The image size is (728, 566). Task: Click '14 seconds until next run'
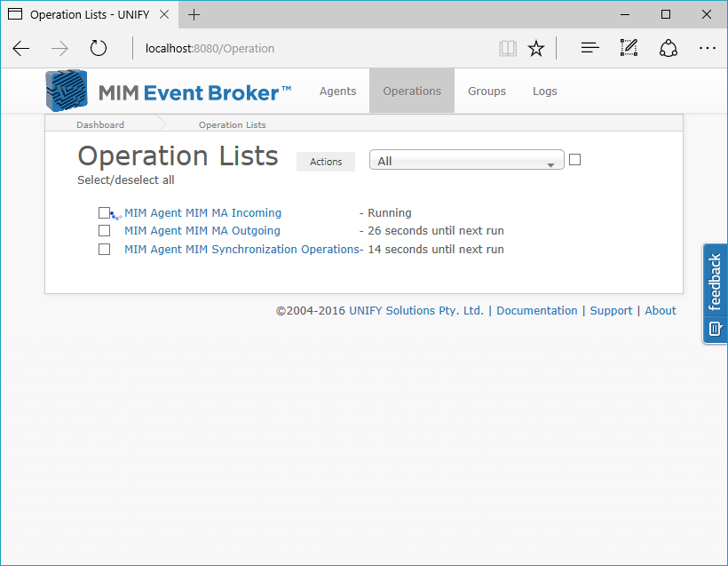(x=436, y=249)
